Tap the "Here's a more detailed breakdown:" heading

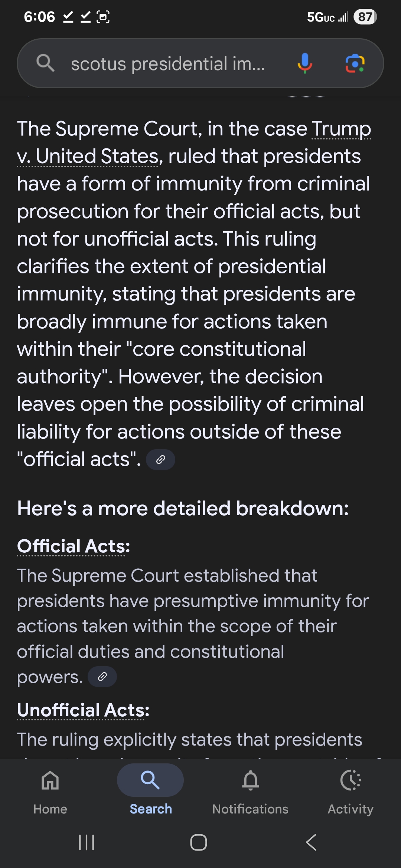[183, 508]
